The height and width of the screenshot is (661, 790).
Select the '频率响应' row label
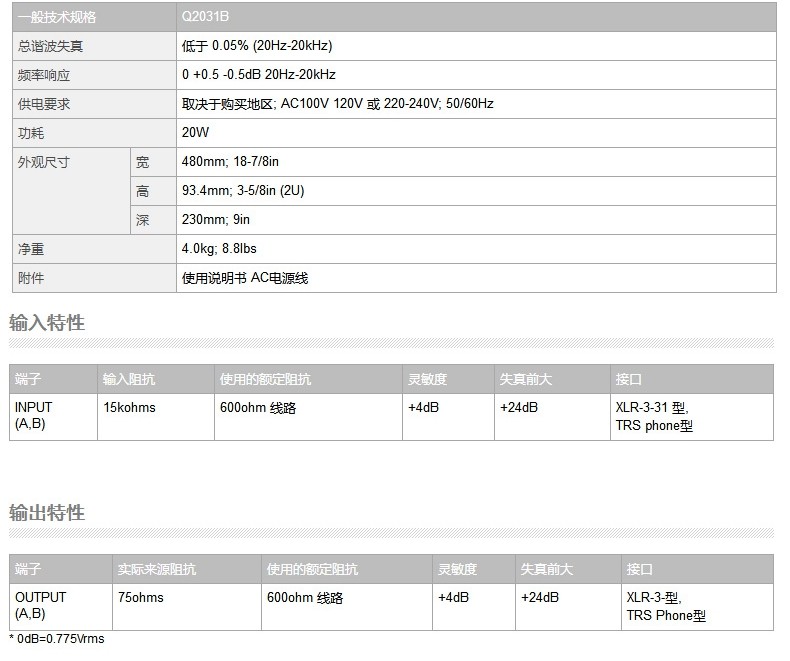tap(94, 75)
